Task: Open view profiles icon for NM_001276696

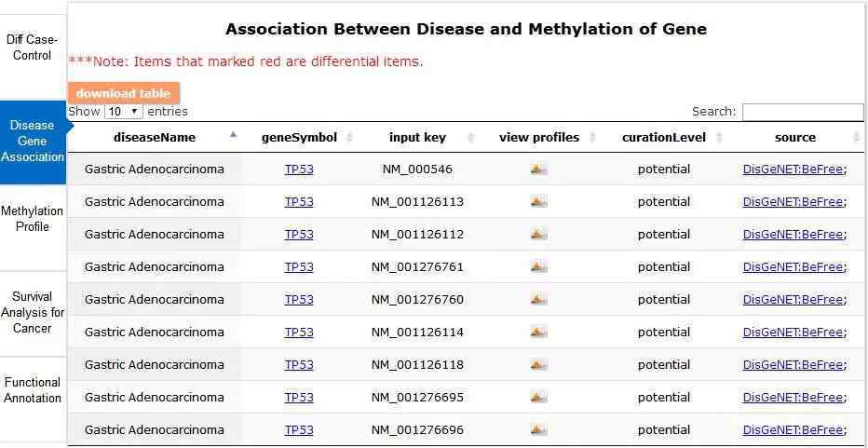Action: [538, 429]
